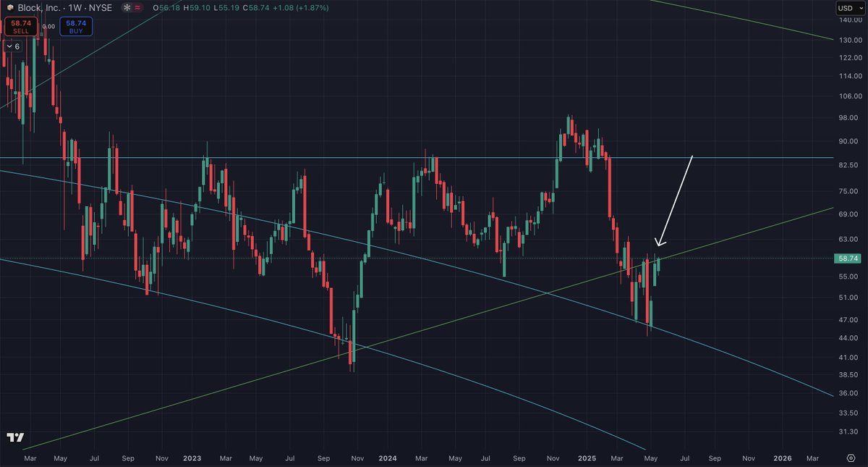This screenshot has width=868, height=467.
Task: Click the 51.00 price axis label
Action: point(850,298)
